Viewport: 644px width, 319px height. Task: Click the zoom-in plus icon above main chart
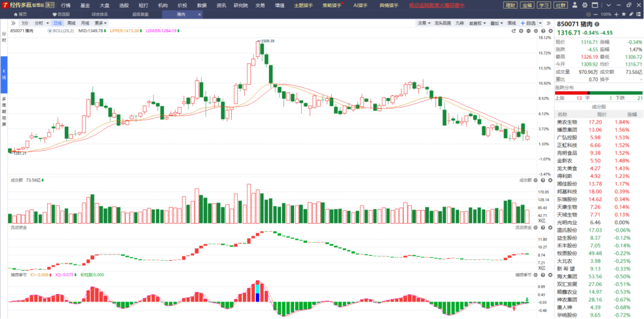coord(521,31)
